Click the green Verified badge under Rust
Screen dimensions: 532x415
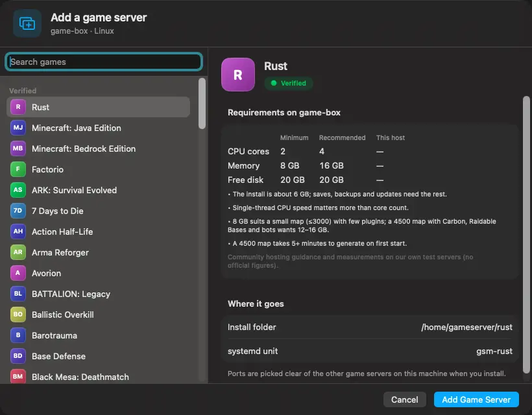(289, 83)
